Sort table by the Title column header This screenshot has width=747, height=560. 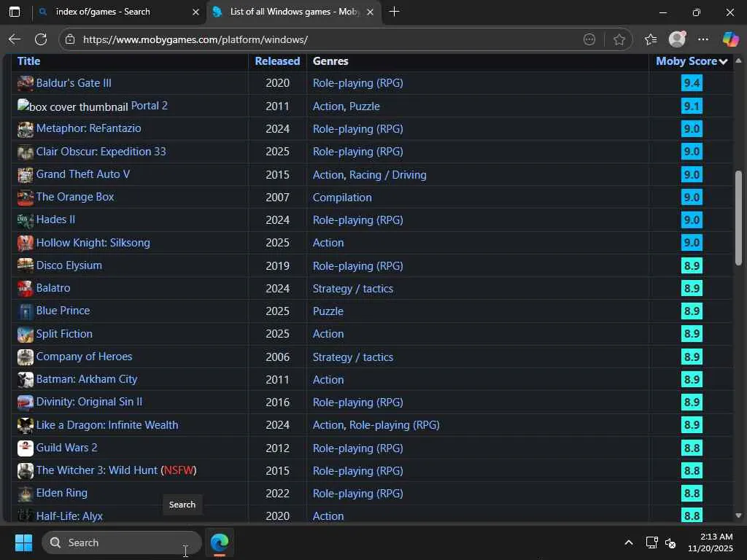pyautogui.click(x=28, y=61)
